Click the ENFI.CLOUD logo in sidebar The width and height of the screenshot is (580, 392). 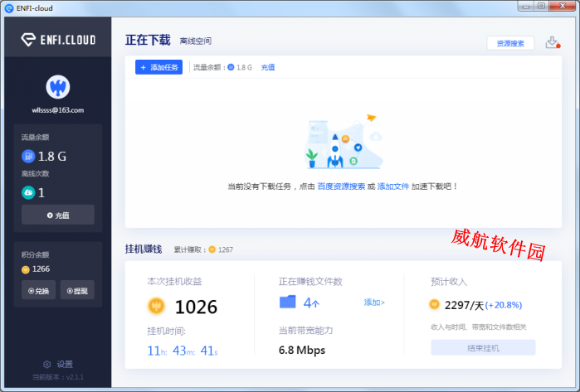[x=58, y=39]
